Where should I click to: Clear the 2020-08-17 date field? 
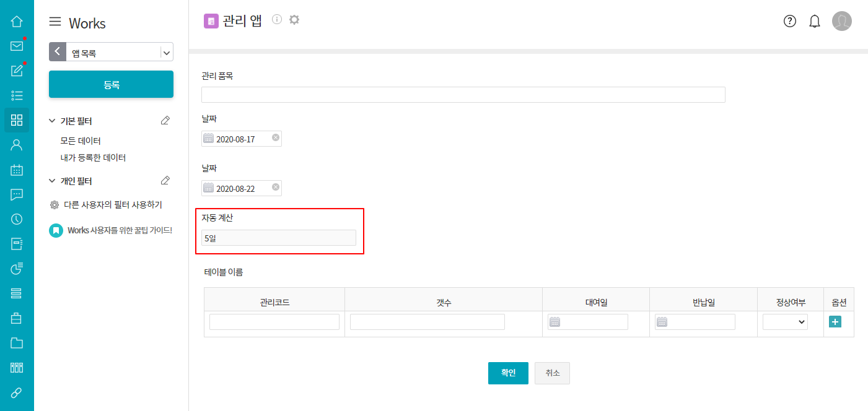[x=276, y=137]
